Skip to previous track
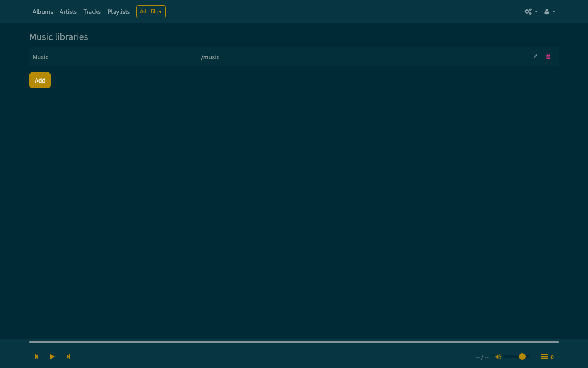 (x=36, y=357)
